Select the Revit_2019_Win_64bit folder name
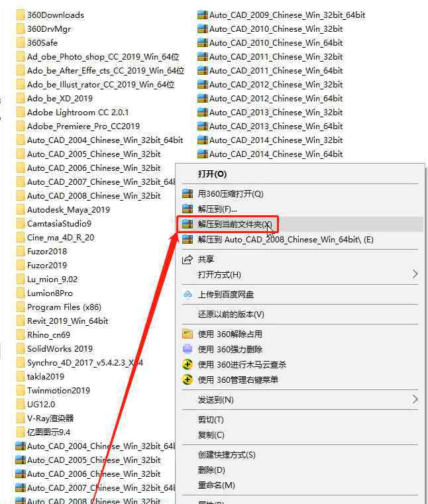Image resolution: width=428 pixels, height=504 pixels. click(x=68, y=321)
